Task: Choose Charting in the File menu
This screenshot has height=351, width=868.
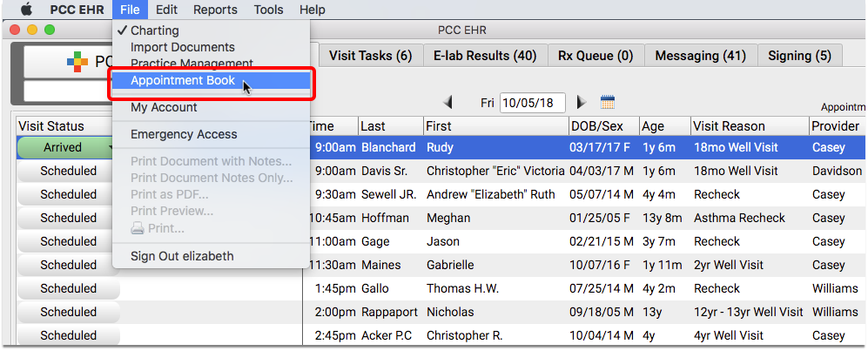Action: point(211,31)
